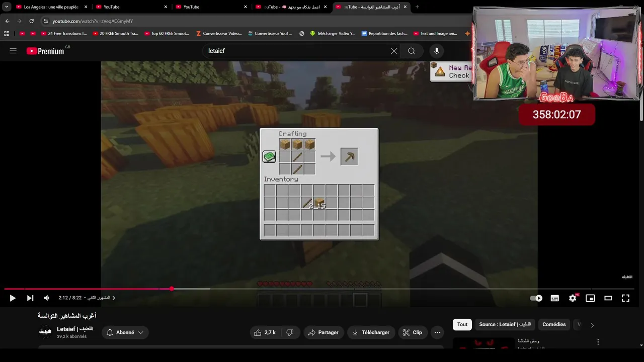
Task: Expand the chapter title chevron in player
Action: point(114,298)
